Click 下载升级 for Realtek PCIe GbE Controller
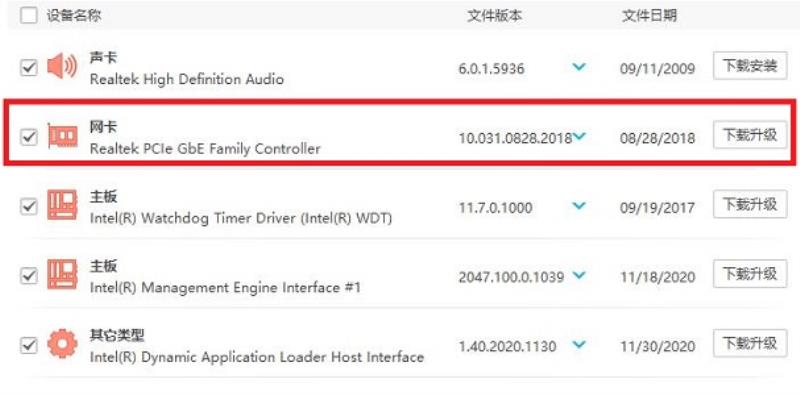800x395 pixels. pos(750,135)
